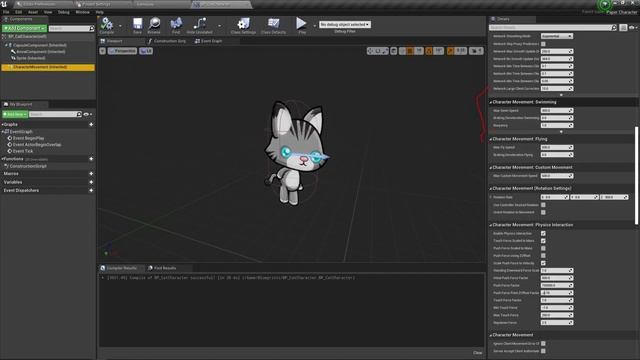
Task: Click the camera speed icon in viewport
Action: pos(476,51)
